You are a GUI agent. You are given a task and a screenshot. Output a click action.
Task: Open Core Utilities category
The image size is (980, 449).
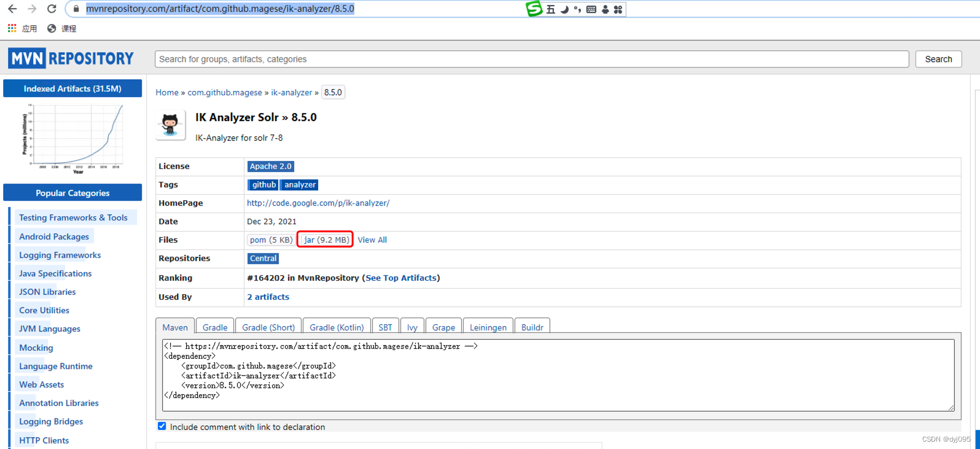(44, 310)
